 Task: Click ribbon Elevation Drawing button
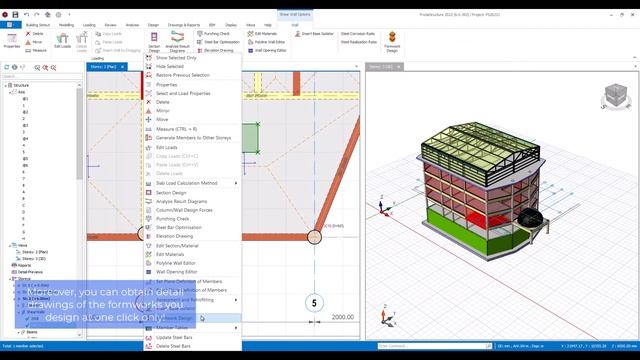coord(215,51)
